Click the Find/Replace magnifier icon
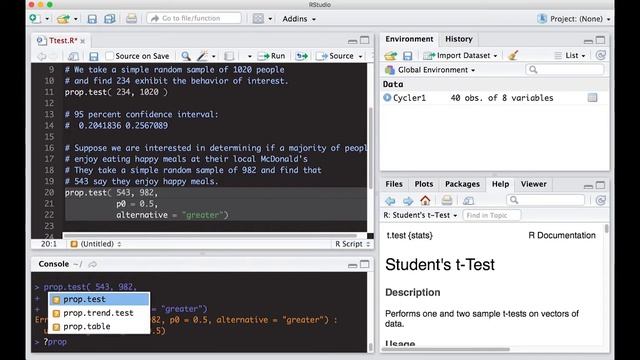This screenshot has width=640, height=360. point(186,56)
